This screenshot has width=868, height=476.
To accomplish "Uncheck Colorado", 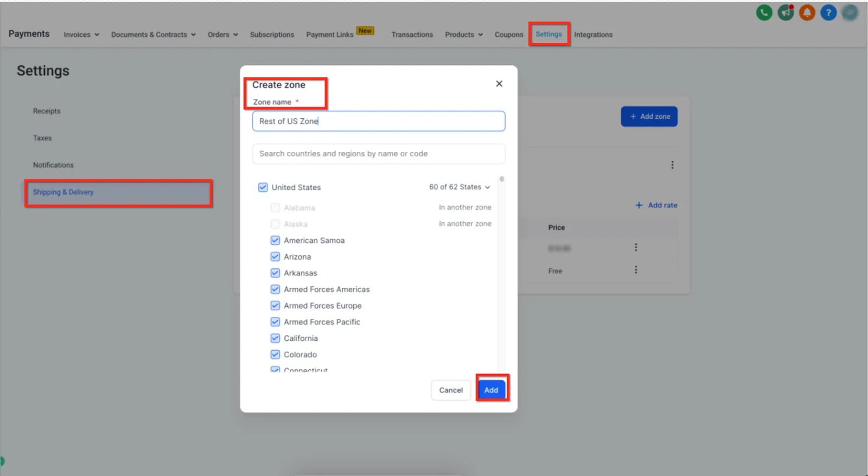I will 275,355.
